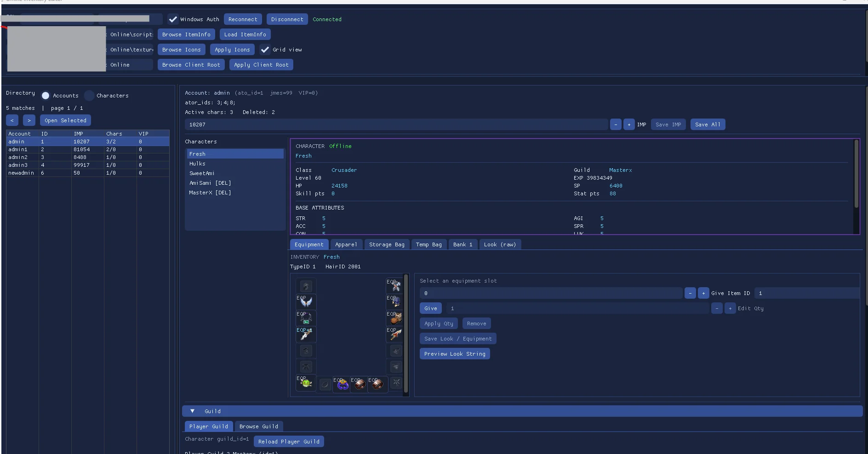The image size is (868, 454).
Task: Decrease Edit Qty with minus button
Action: click(x=717, y=308)
